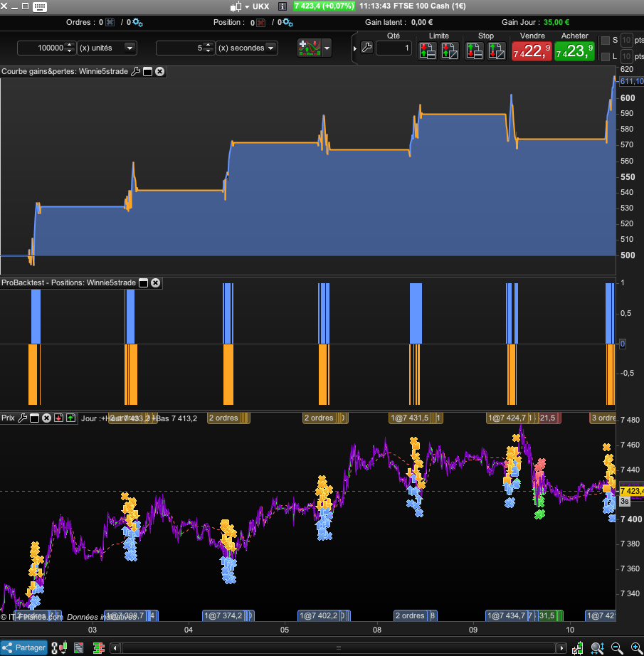Close the ProBacktest Positions panel
This screenshot has width=644, height=656.
155,282
